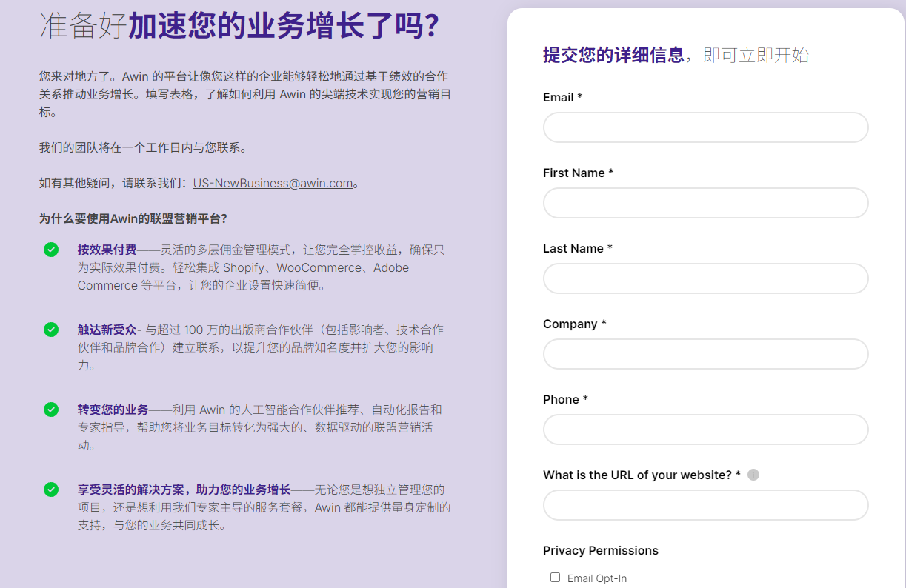Click green checkmark icon next to 按效果付费

[51, 250]
